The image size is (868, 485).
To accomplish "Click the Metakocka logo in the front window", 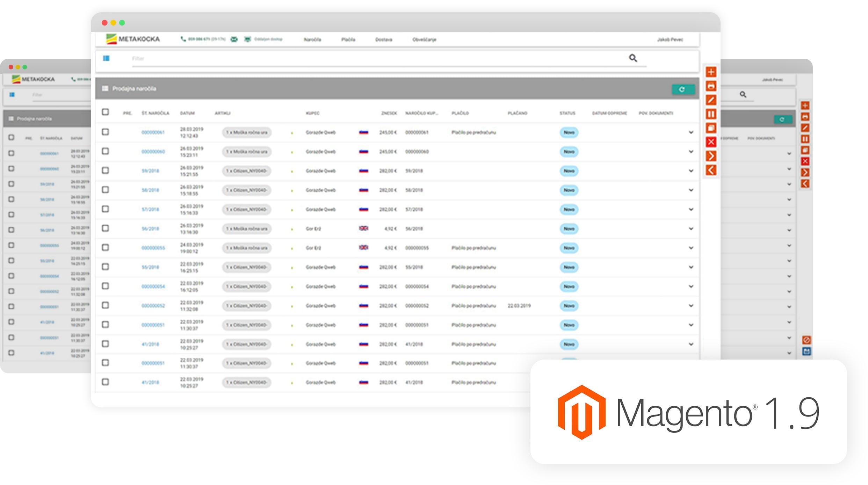I will click(133, 39).
